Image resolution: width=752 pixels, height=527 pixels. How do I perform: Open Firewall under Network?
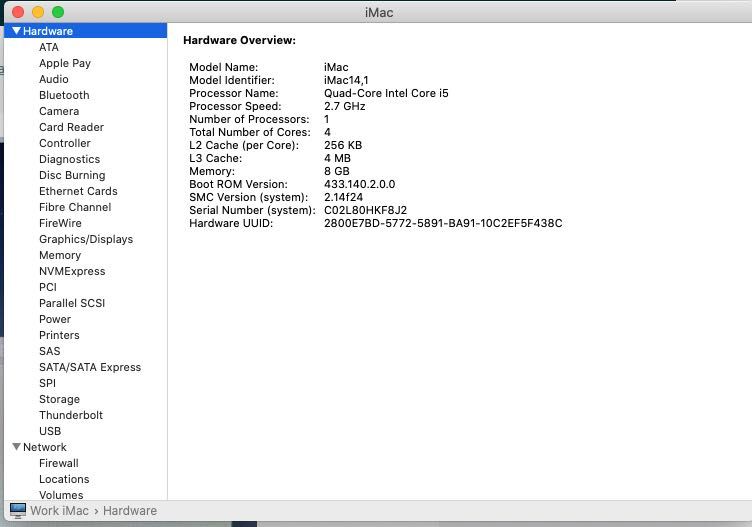coord(59,463)
